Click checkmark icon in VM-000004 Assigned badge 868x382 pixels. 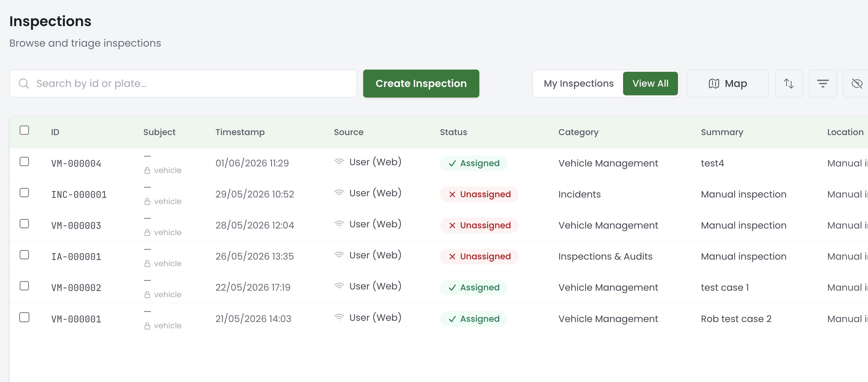(452, 164)
